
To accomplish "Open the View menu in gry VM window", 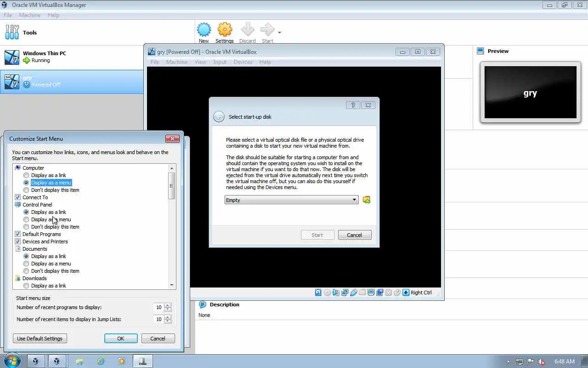I will coord(200,62).
